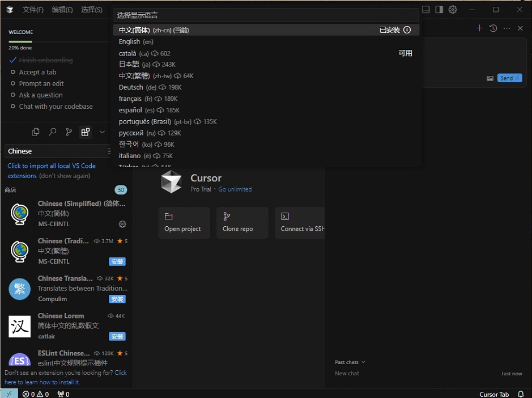Click the onboarding 20% done progress bar
Screen dimensions: 532x398
(x=58, y=42)
